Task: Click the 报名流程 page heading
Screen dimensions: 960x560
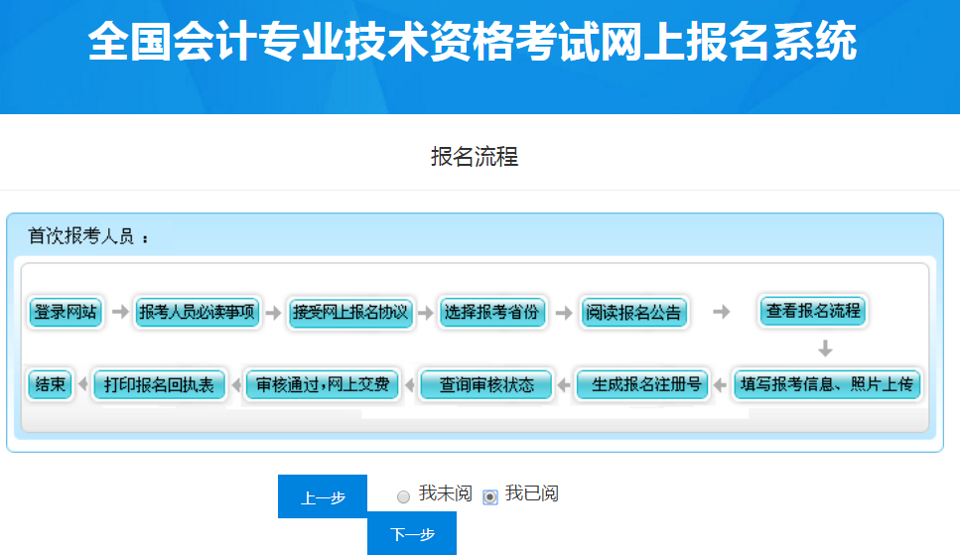Action: pos(475,157)
